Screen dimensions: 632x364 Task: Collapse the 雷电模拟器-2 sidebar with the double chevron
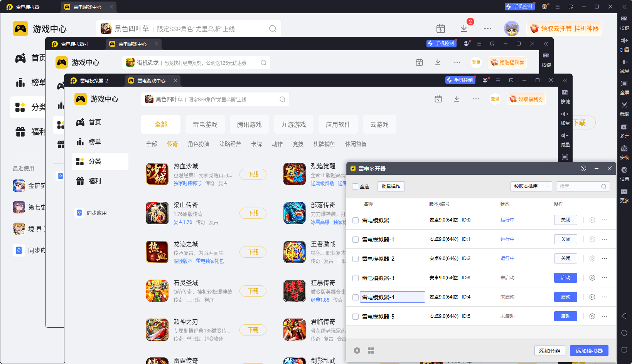[x=565, y=80]
